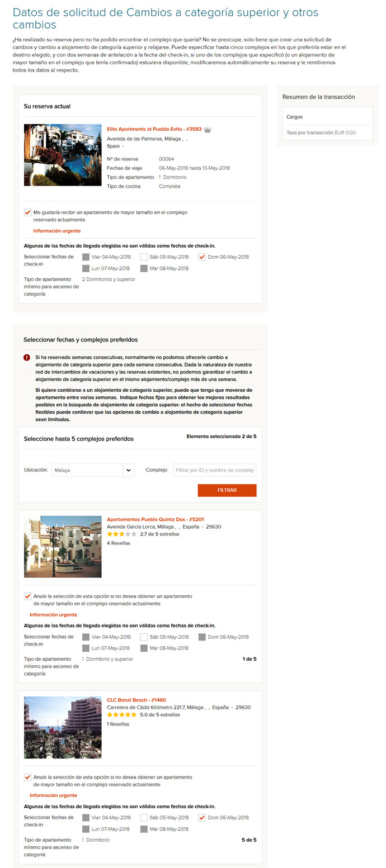Click Información urgente under current reservation

pyautogui.click(x=57, y=231)
